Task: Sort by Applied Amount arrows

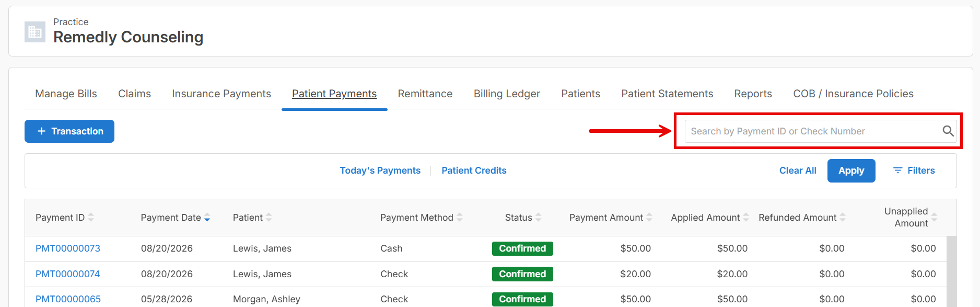Action: pyautogui.click(x=746, y=218)
